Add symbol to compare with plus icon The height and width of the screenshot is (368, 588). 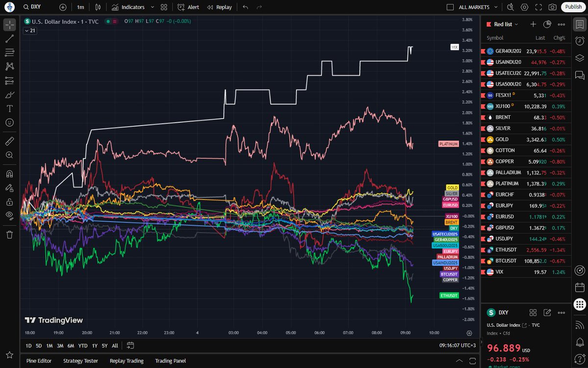pyautogui.click(x=63, y=7)
